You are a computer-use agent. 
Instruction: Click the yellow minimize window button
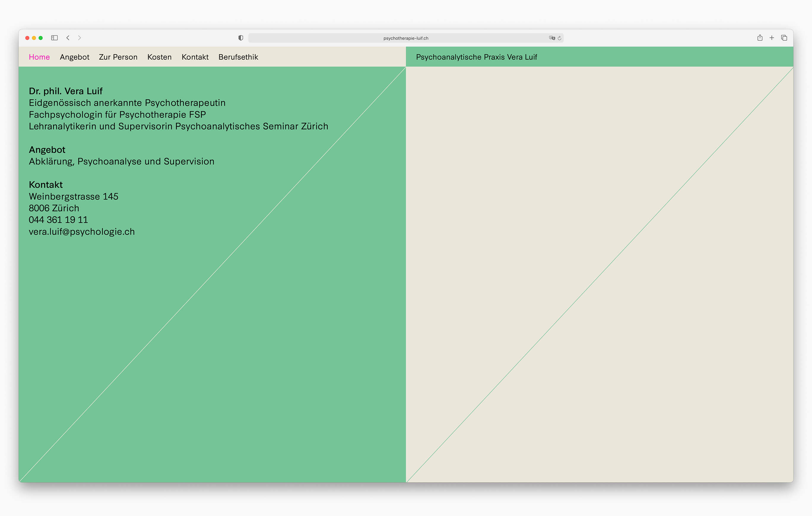point(34,38)
